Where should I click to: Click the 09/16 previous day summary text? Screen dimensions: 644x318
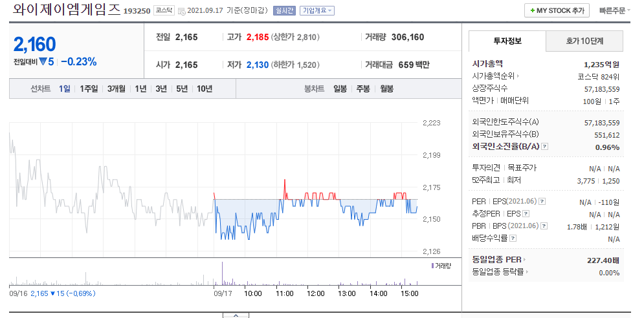pos(52,293)
